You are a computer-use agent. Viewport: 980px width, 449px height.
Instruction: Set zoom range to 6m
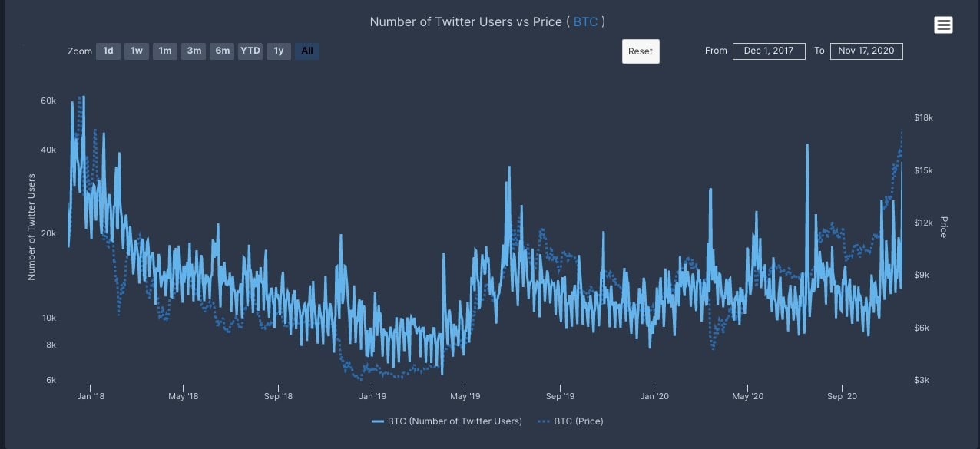click(222, 51)
